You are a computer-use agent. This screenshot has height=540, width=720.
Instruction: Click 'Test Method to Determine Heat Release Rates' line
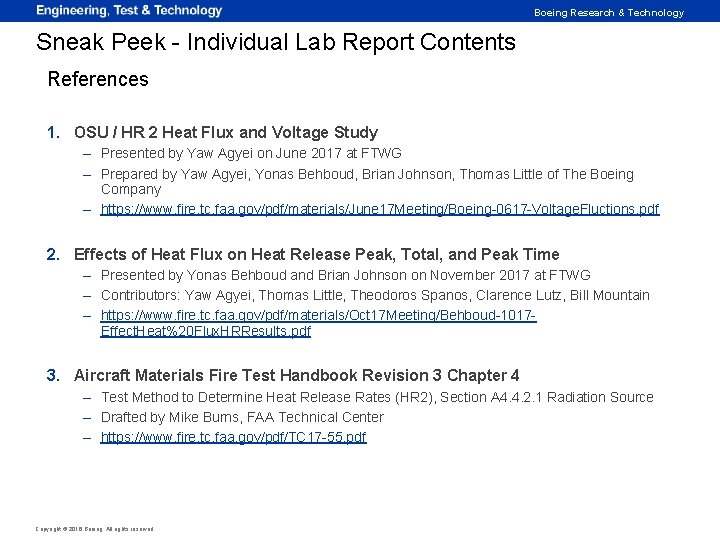pos(377,397)
